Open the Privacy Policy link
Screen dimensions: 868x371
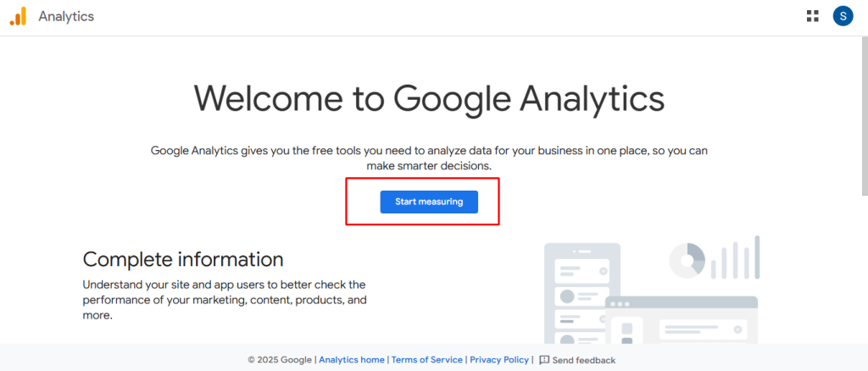[x=499, y=360]
